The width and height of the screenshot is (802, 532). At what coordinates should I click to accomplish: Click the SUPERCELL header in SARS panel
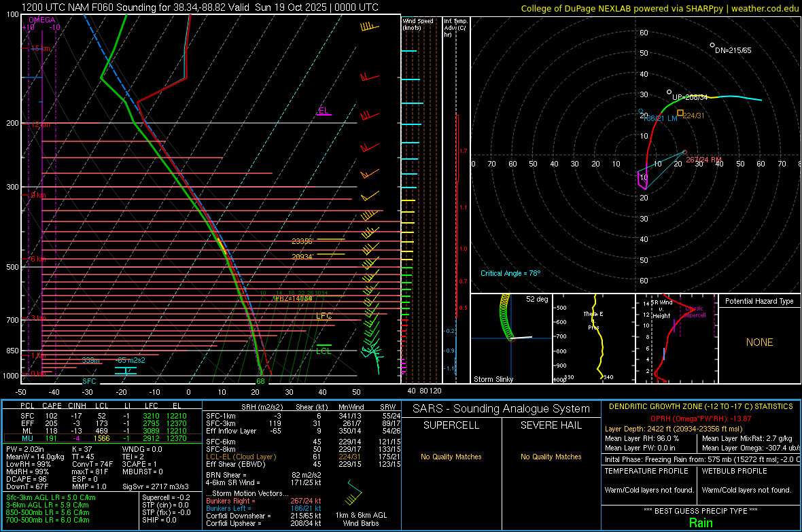451,425
